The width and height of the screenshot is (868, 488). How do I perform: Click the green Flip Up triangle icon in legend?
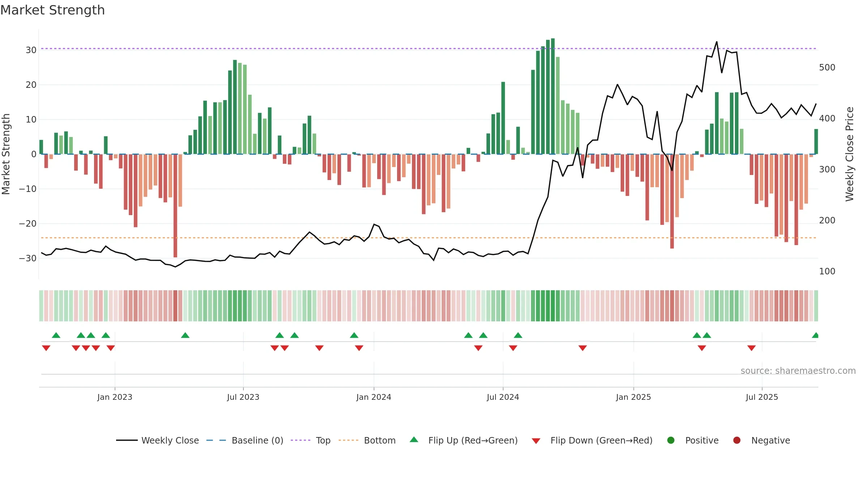[414, 440]
